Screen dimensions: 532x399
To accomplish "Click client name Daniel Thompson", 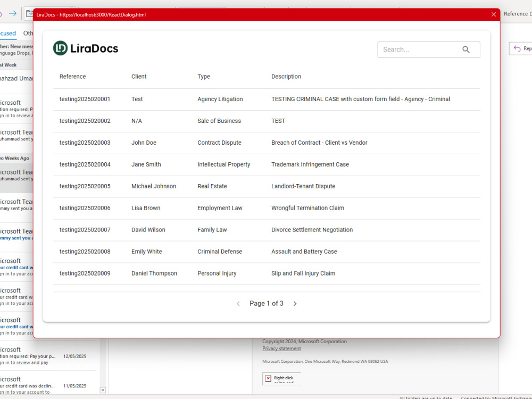I will pos(154,273).
